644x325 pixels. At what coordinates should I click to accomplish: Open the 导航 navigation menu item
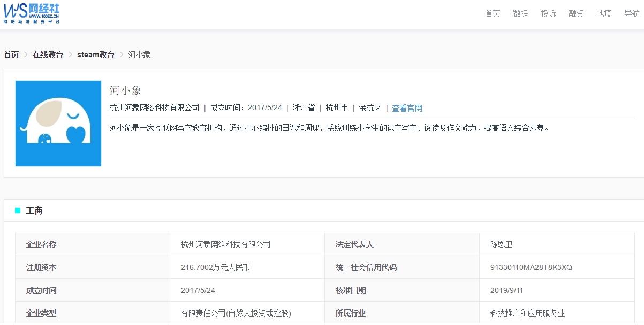(632, 13)
